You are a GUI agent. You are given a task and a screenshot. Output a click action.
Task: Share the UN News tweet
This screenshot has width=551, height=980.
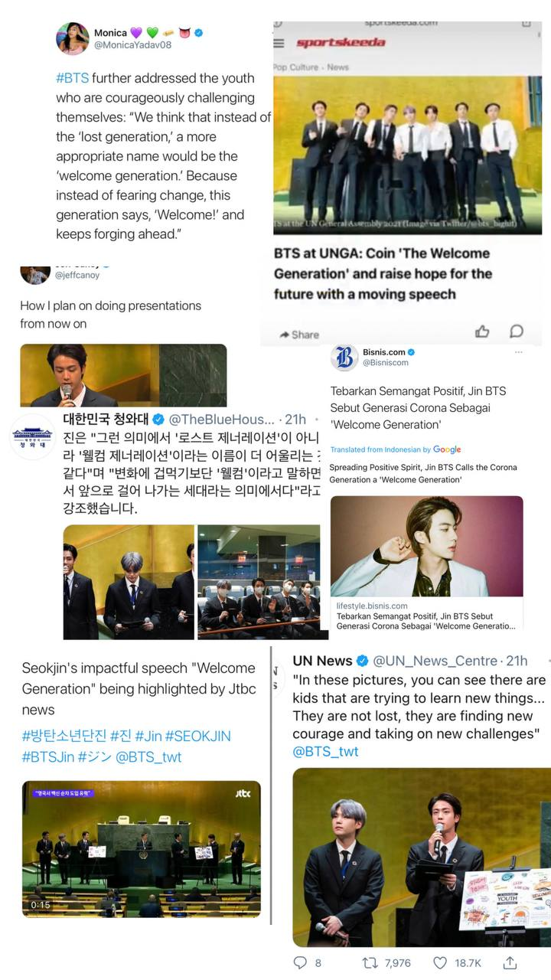point(510,962)
